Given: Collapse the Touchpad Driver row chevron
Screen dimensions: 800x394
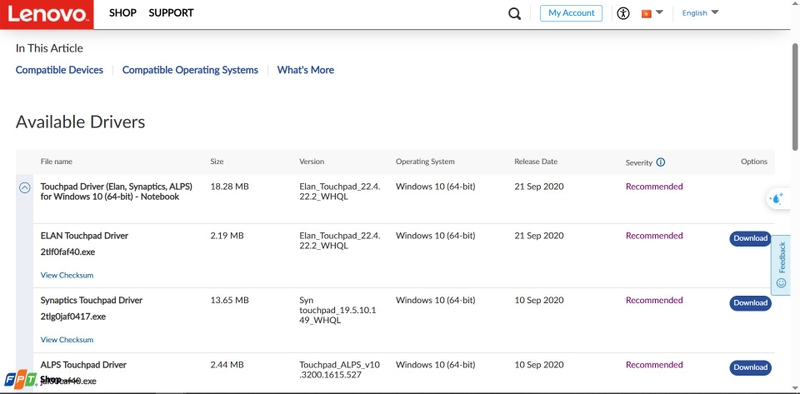Looking at the screenshot, I should pyautogui.click(x=24, y=188).
